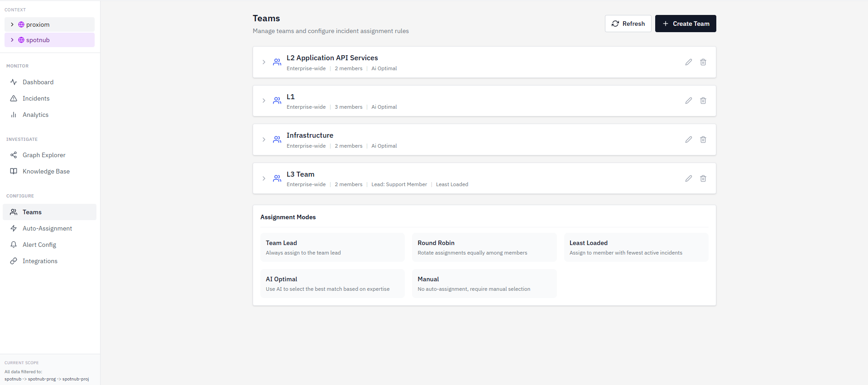Click trash icon for L3 Team
This screenshot has height=385, width=868.
(703, 178)
